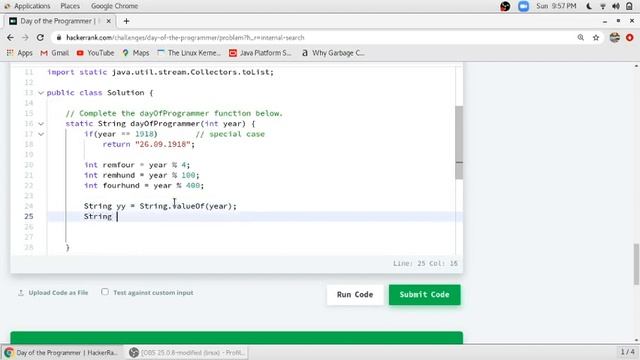Open the Places menu
640x360 pixels.
(x=70, y=6)
